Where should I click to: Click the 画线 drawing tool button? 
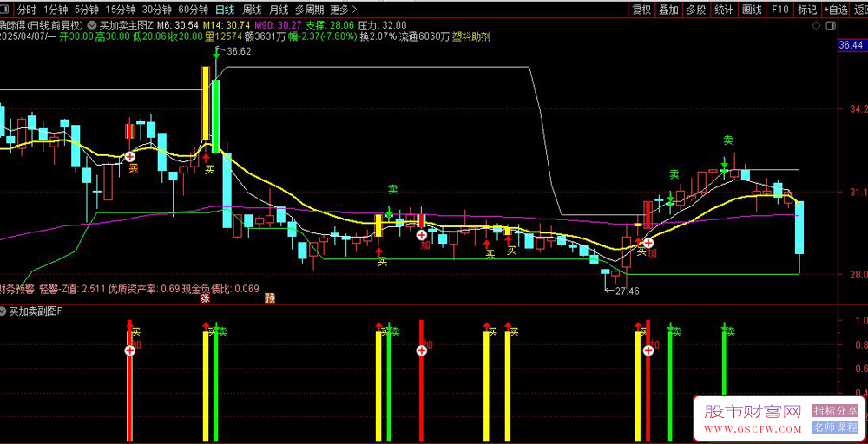click(752, 10)
